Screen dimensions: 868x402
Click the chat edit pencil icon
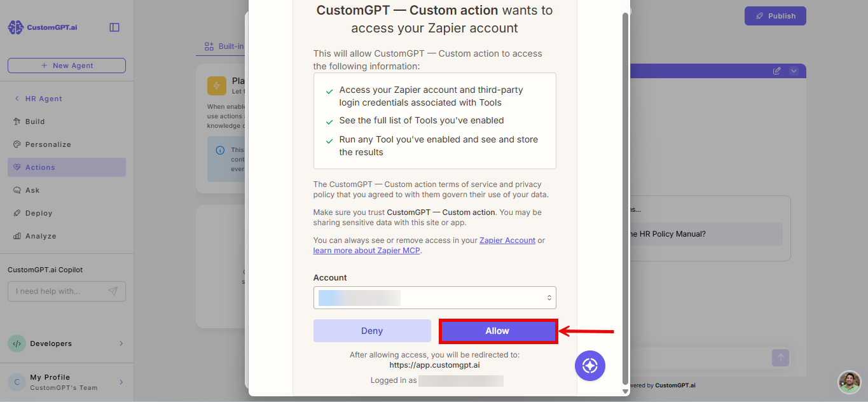(776, 71)
